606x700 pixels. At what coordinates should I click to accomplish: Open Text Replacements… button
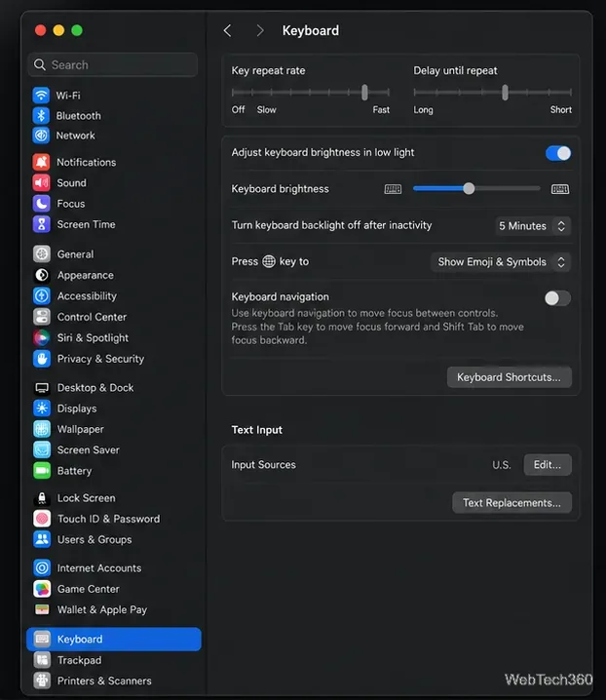click(x=511, y=503)
